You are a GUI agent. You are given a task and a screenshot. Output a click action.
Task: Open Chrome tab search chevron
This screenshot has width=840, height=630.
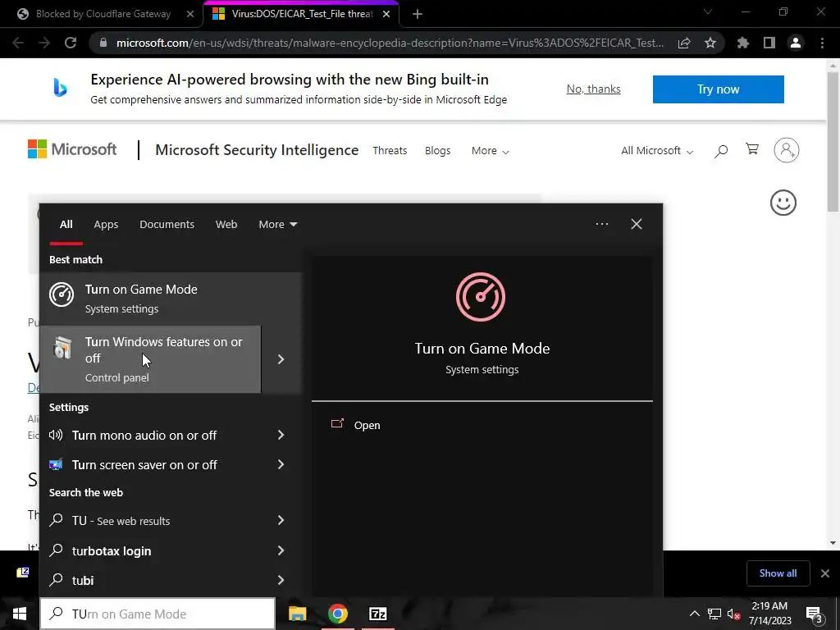708,11
